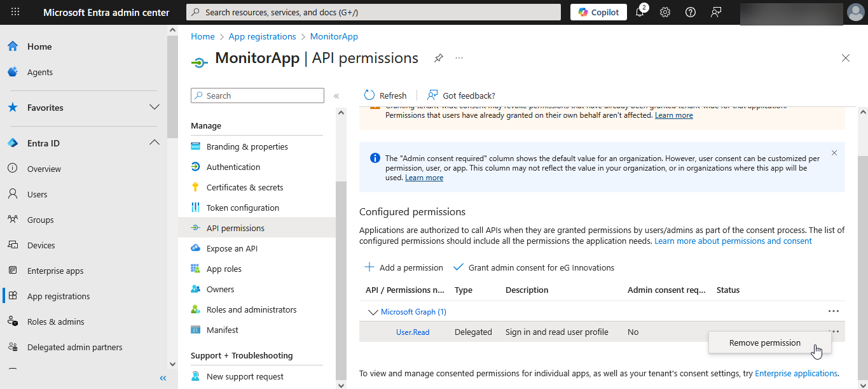Expand the Favorites section

tap(154, 107)
